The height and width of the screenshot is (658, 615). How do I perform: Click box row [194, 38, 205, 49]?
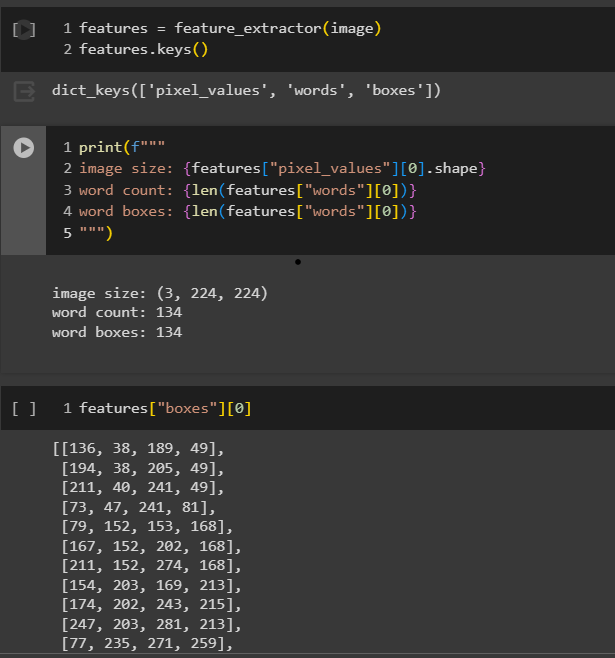click(x=143, y=468)
